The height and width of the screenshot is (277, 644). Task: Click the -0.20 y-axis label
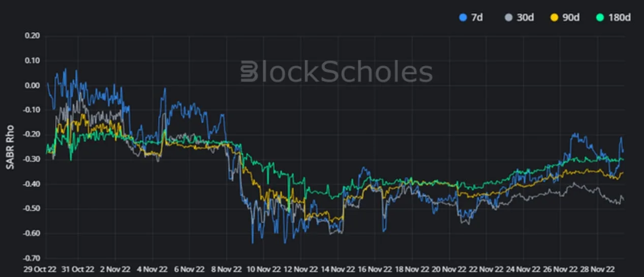[x=31, y=134]
